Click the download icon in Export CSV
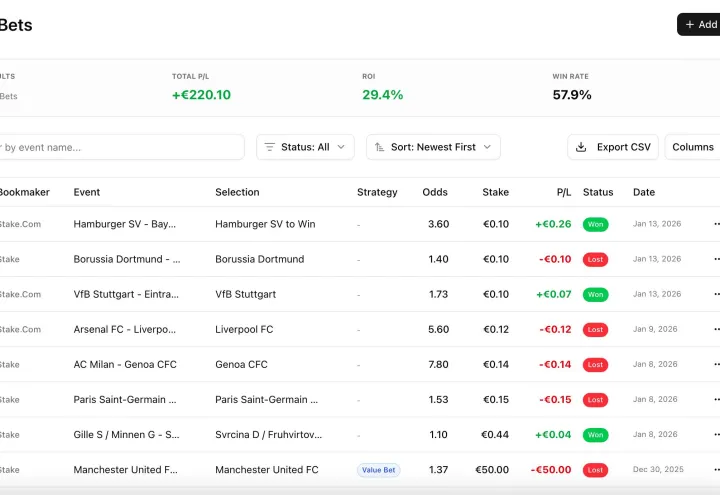 point(581,147)
